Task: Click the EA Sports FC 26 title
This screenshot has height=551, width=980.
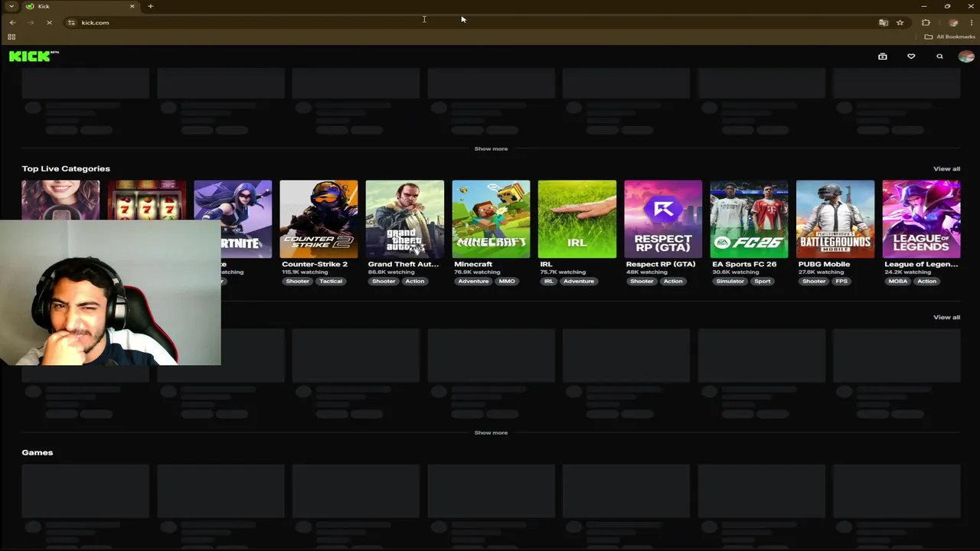Action: pos(744,264)
